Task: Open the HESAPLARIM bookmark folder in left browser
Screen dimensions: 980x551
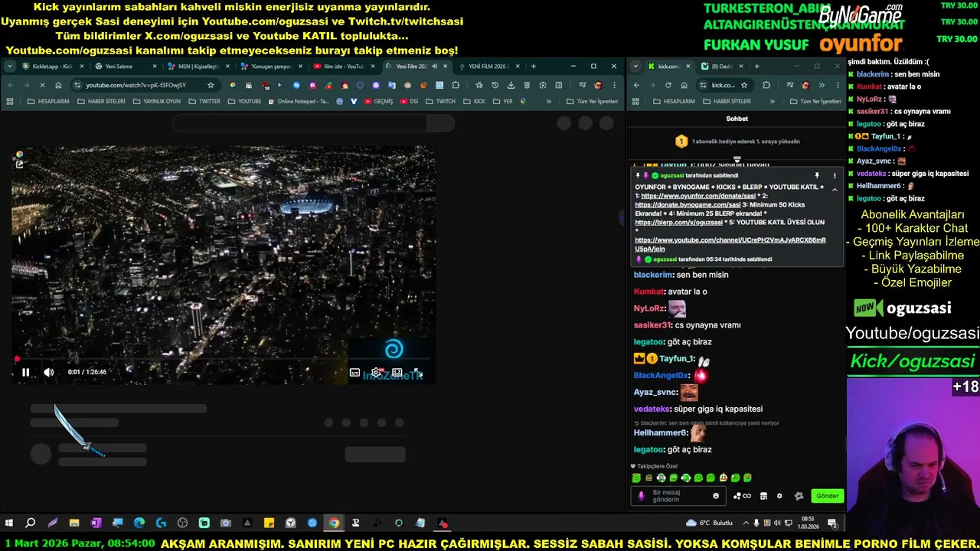Action: click(48, 101)
